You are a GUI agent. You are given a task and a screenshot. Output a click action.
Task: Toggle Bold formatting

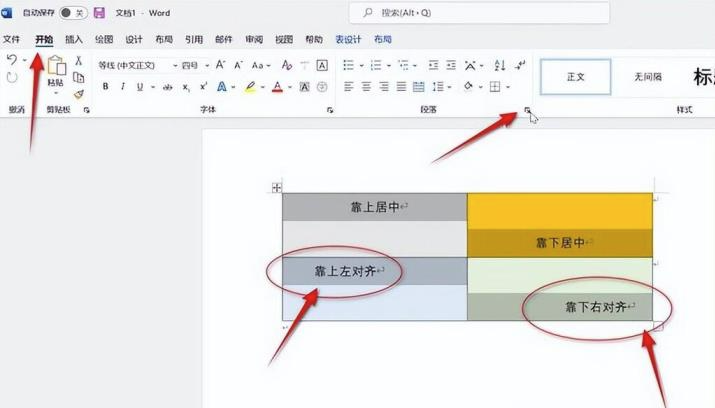(106, 87)
